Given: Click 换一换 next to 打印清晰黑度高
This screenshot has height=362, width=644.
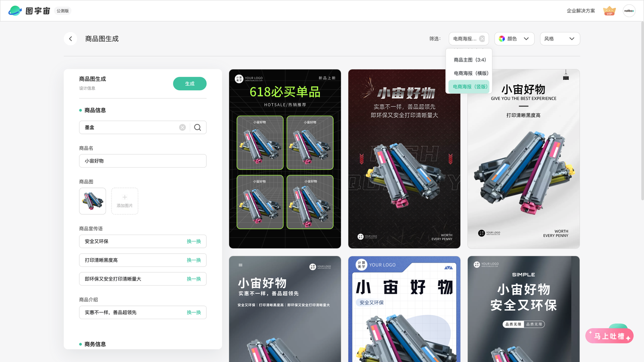Looking at the screenshot, I should 194,260.
